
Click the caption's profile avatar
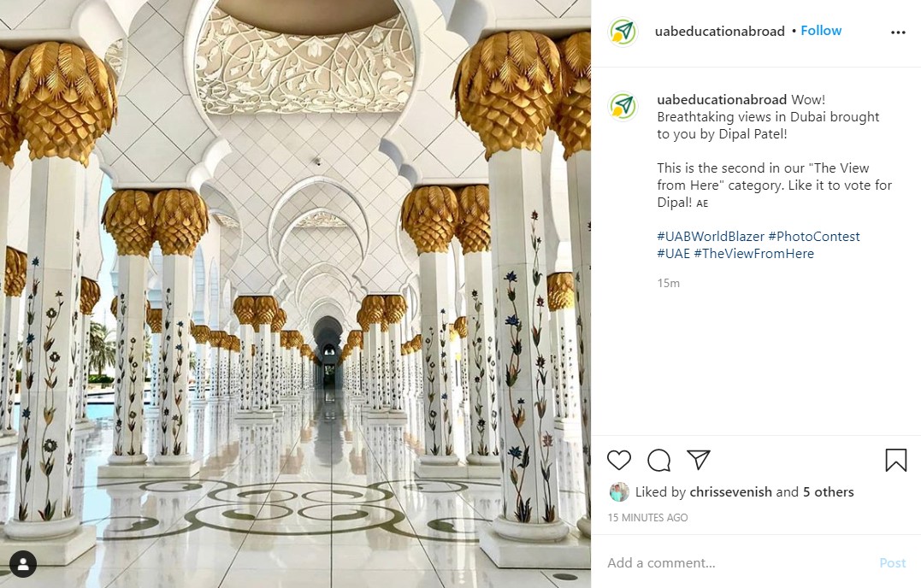(623, 106)
